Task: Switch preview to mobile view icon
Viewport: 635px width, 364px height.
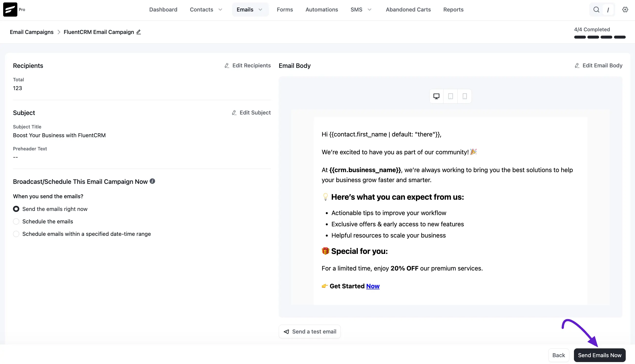Action: (x=465, y=96)
